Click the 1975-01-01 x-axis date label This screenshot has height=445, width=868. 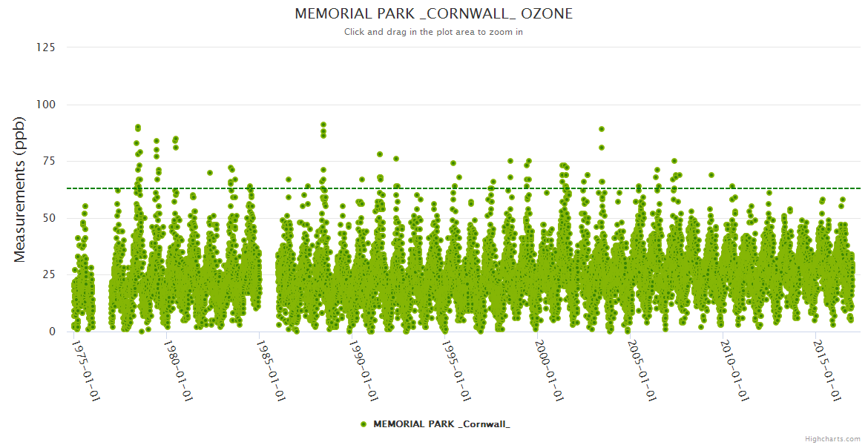point(86,371)
